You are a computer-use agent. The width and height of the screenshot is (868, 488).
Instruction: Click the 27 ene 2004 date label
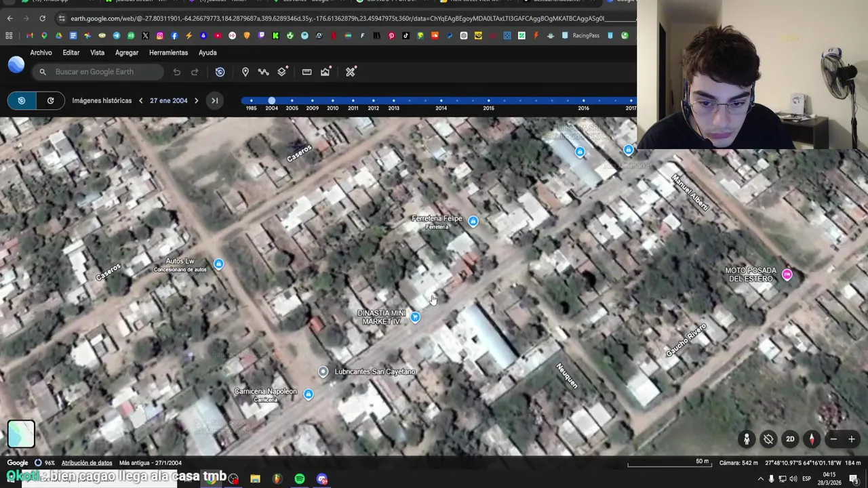click(169, 100)
